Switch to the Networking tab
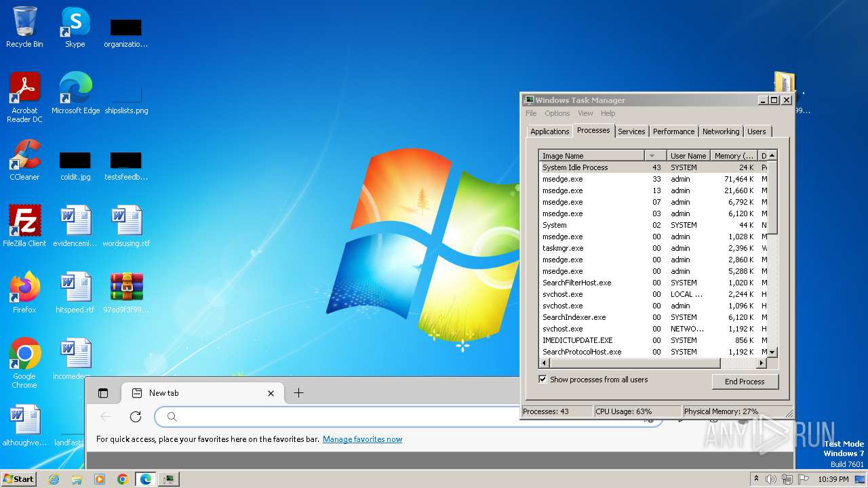This screenshot has width=868, height=488. point(720,131)
